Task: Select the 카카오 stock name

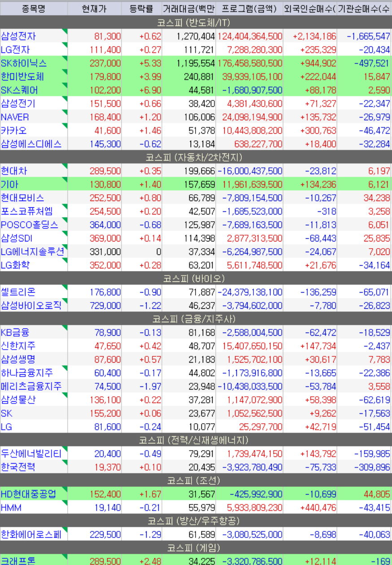Action: [14, 131]
